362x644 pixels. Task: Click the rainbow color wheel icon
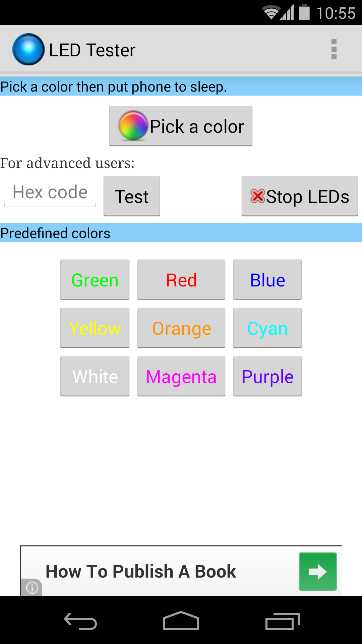tap(133, 125)
